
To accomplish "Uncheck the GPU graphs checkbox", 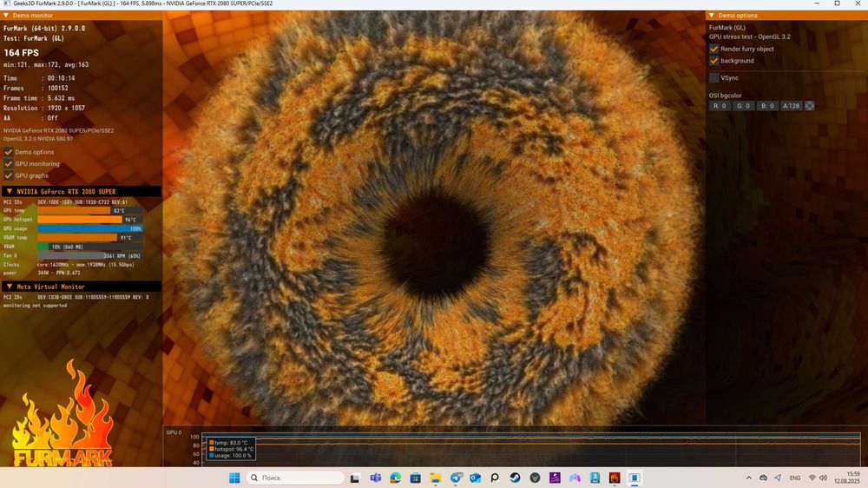I will click(9, 175).
